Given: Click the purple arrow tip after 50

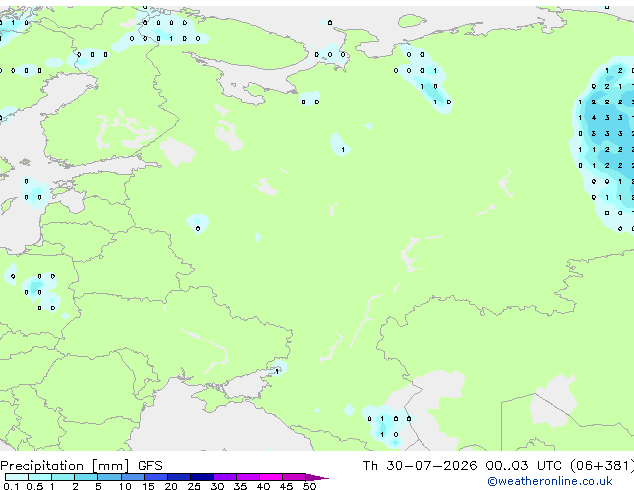Looking at the screenshot, I should coord(317,477).
